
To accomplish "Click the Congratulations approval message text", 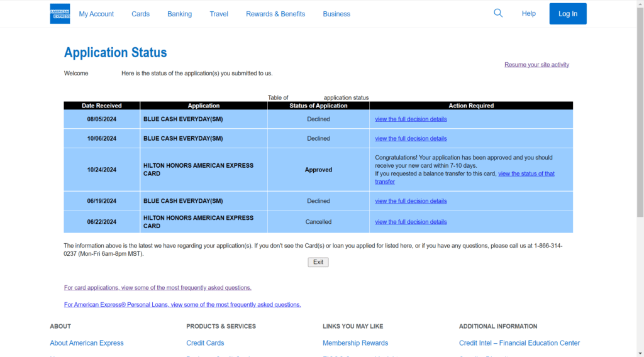I will click(464, 162).
